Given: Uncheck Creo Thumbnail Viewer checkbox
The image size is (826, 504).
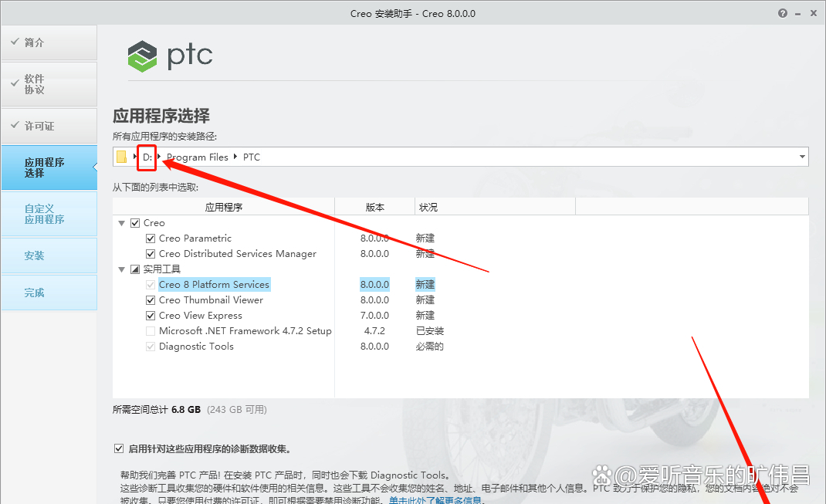Looking at the screenshot, I should pyautogui.click(x=151, y=300).
